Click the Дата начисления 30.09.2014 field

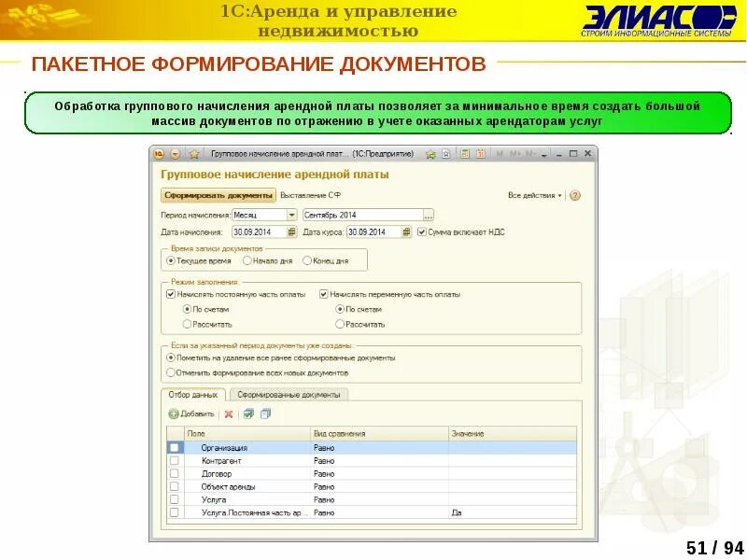click(260, 231)
